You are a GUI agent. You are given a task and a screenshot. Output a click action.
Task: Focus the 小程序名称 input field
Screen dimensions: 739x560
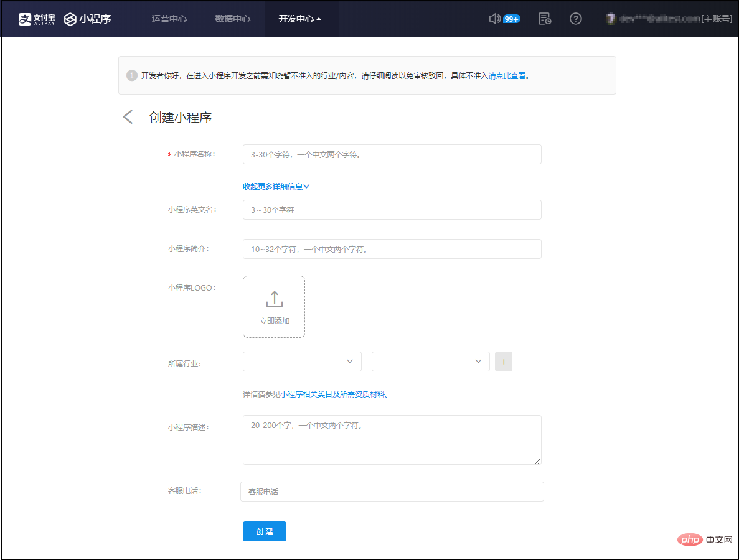click(x=392, y=154)
